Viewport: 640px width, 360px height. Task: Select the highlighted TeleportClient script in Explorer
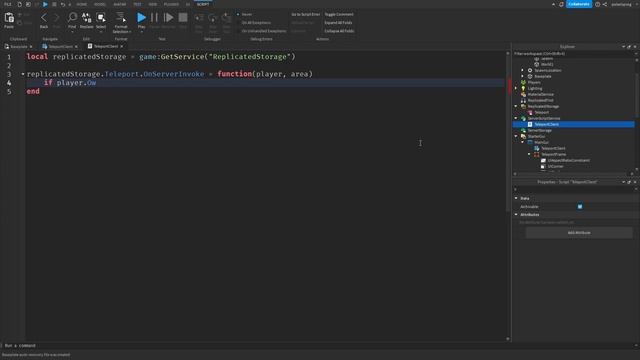pyautogui.click(x=573, y=124)
